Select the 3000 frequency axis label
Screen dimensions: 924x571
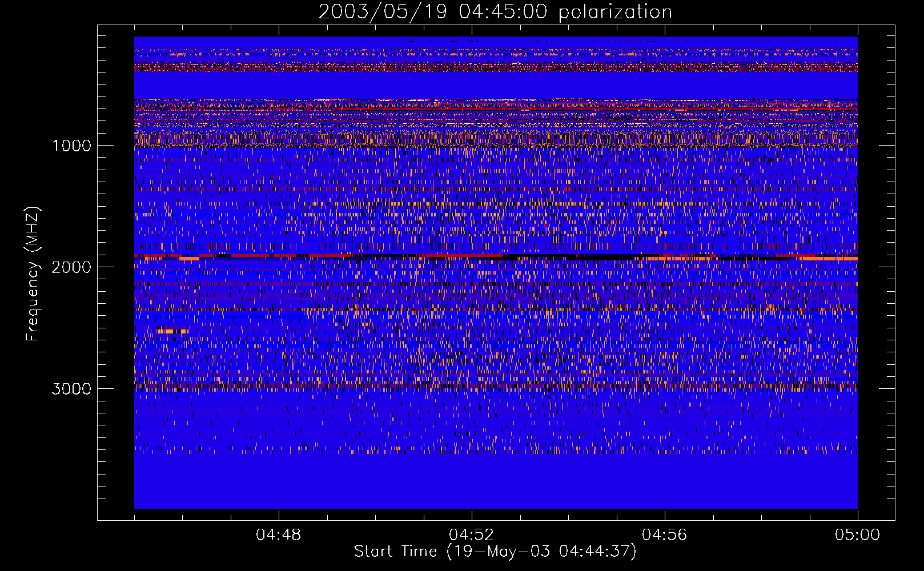point(71,389)
